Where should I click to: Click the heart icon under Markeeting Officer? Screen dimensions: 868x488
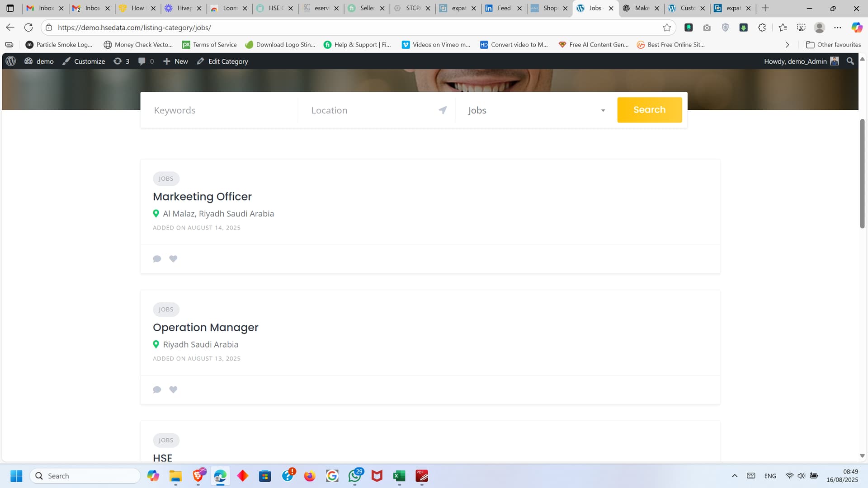tap(173, 259)
